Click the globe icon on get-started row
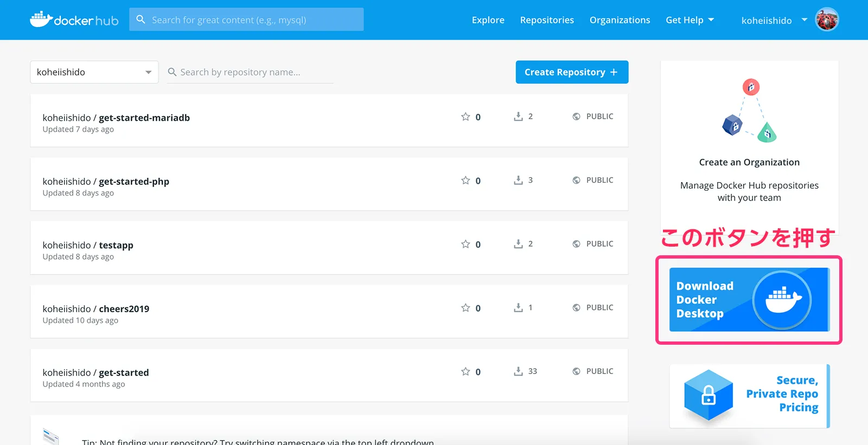The height and width of the screenshot is (445, 868). (x=576, y=371)
